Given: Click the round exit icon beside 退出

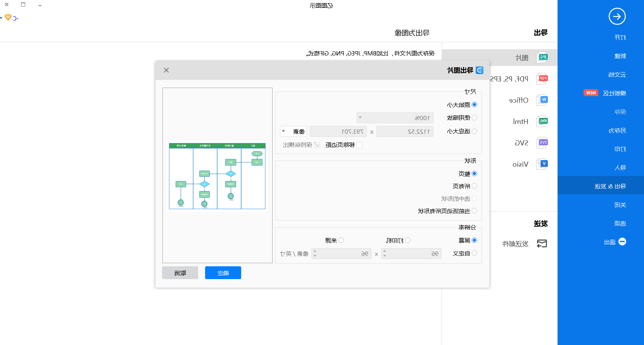Looking at the screenshot, I should click(x=622, y=241).
